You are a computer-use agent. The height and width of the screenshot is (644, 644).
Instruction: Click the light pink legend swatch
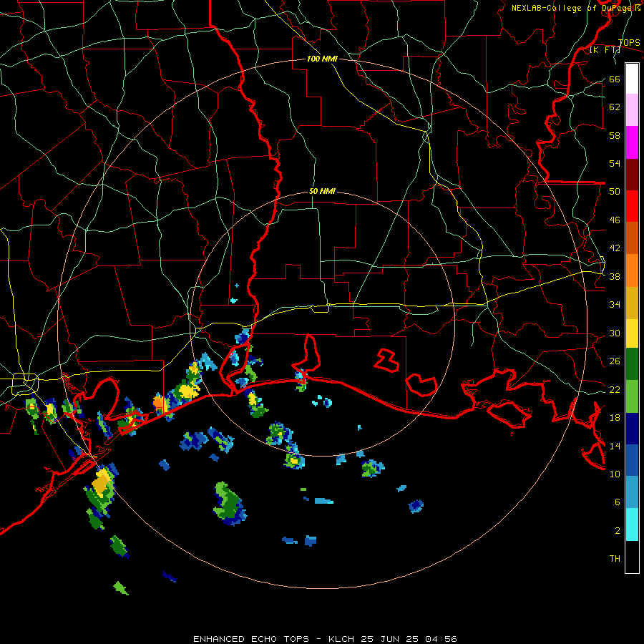[632, 110]
